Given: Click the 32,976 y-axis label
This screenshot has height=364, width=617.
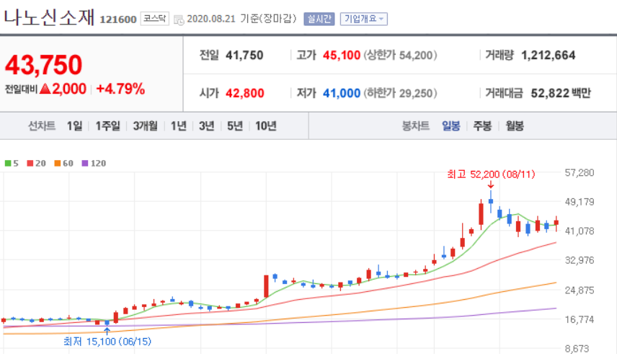Looking at the screenshot, I should pos(580,260).
